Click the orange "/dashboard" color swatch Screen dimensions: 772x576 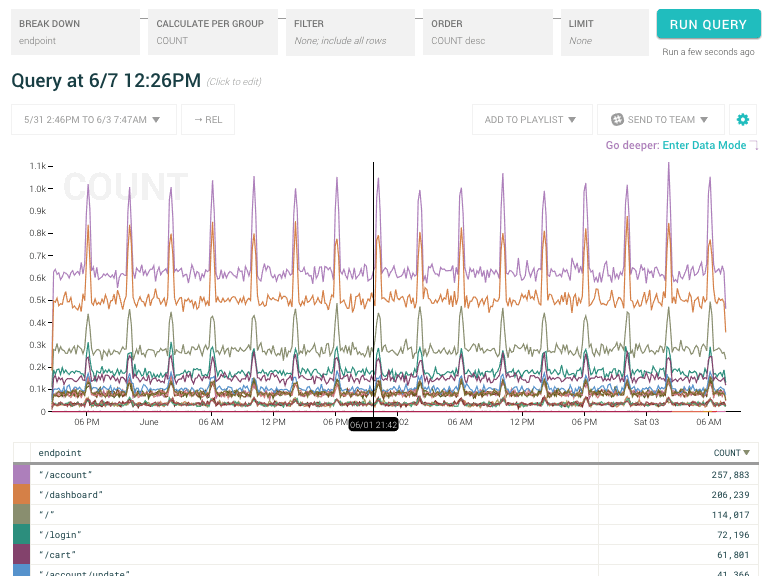coord(21,495)
